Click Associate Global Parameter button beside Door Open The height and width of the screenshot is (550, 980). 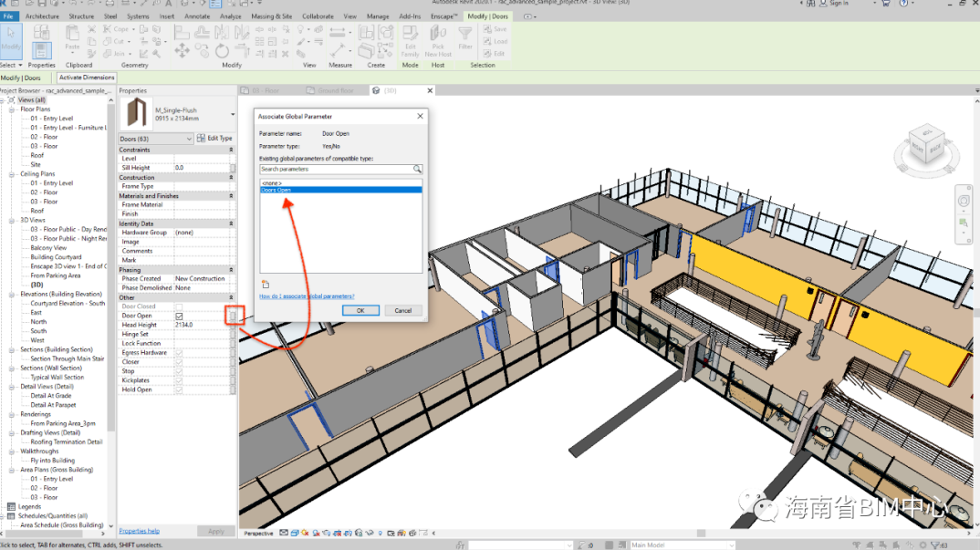tap(233, 316)
